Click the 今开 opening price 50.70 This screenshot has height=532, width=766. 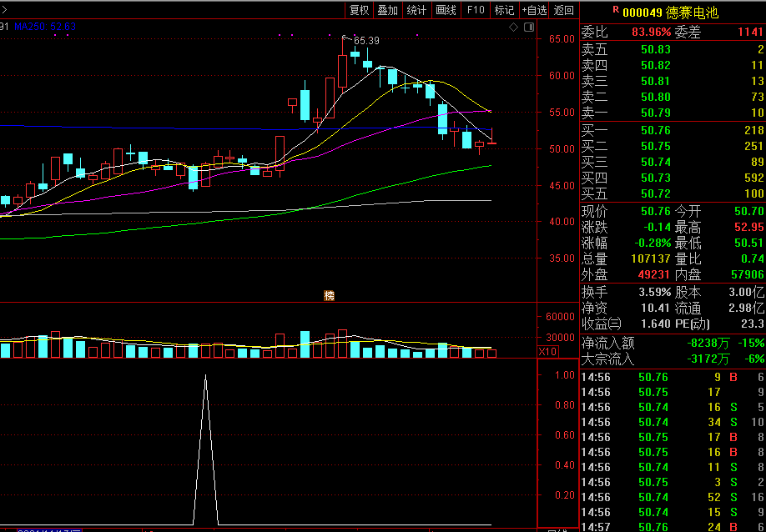pos(749,211)
